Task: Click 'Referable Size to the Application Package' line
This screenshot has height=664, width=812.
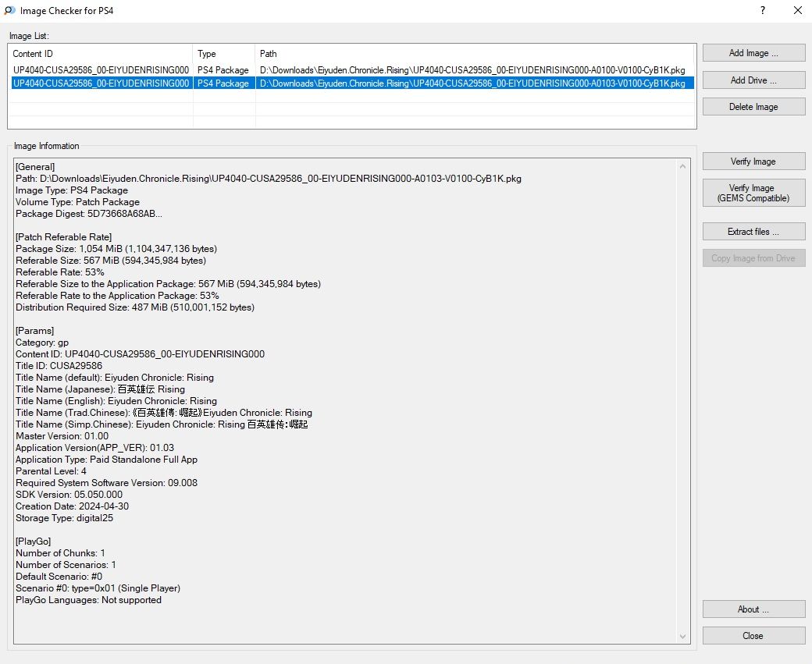Action: tap(169, 283)
